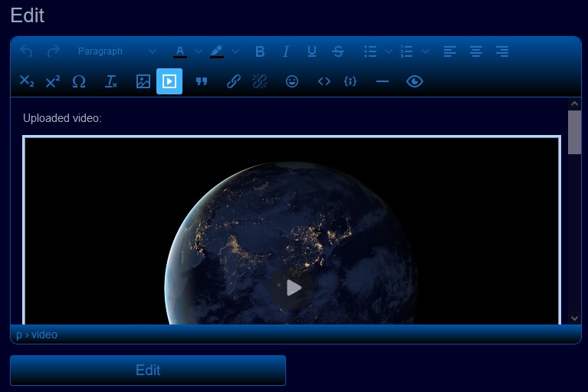Insert a horizontal line

pos(382,81)
